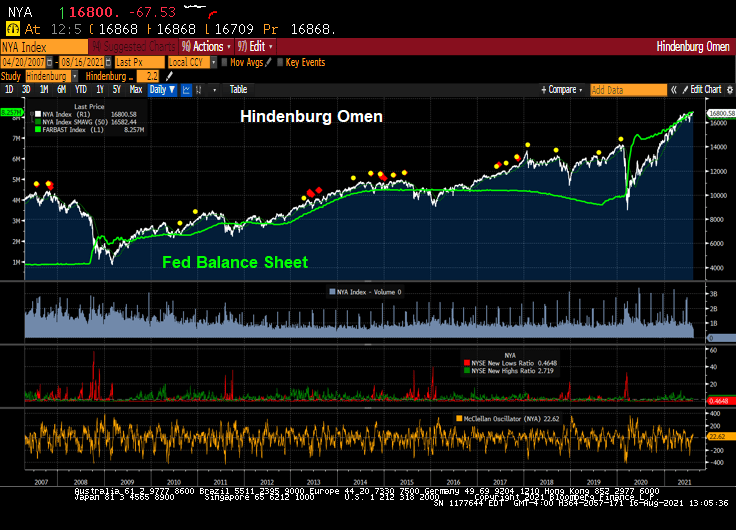Click the Add Data input field

pos(627,90)
